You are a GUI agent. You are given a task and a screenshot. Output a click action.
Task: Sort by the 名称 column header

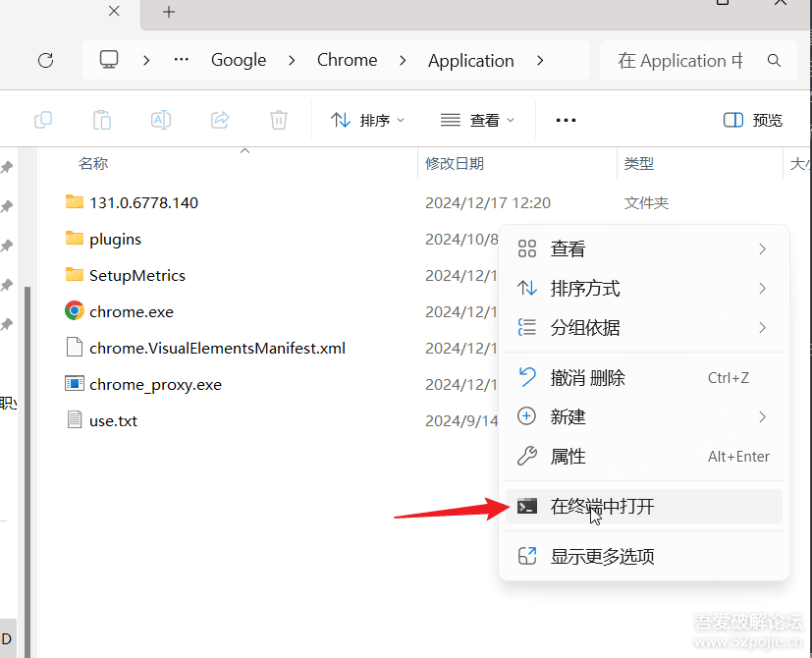[93, 164]
